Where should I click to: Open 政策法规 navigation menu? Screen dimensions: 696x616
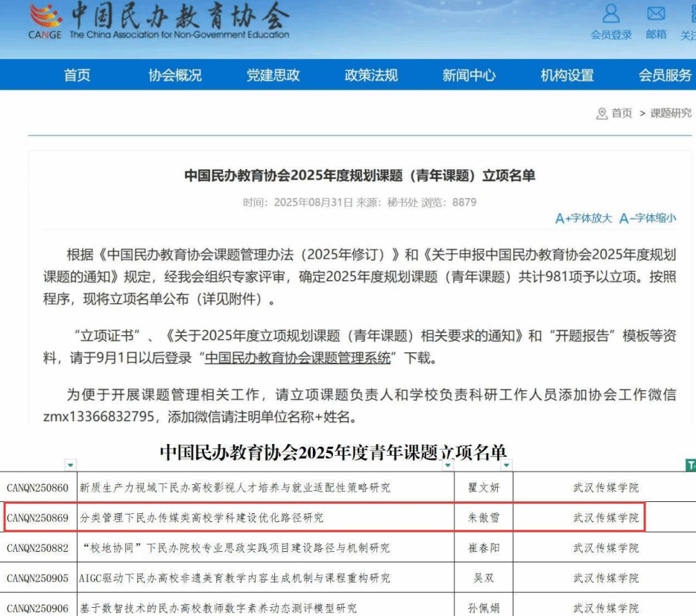(371, 75)
